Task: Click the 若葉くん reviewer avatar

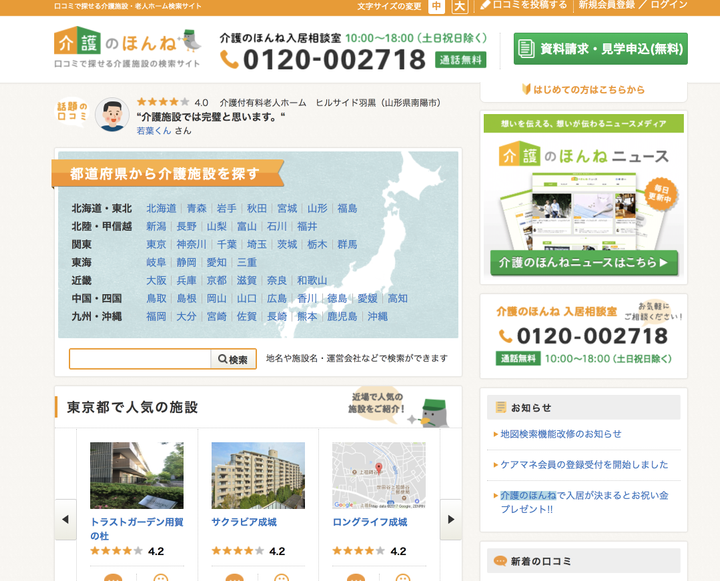Action: tap(112, 114)
